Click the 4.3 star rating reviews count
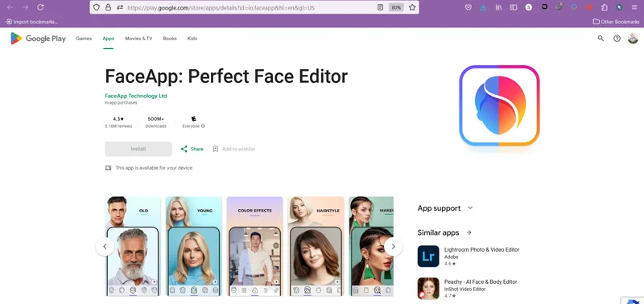 coord(118,122)
